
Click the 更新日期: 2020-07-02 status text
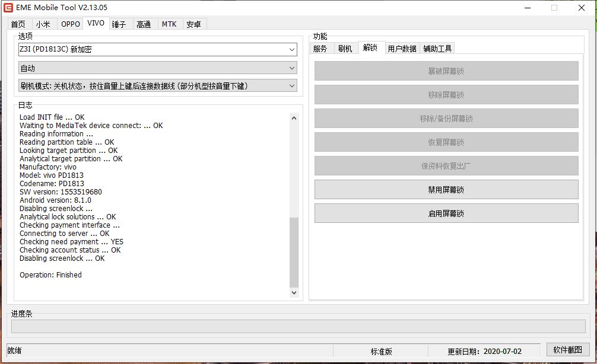484,352
